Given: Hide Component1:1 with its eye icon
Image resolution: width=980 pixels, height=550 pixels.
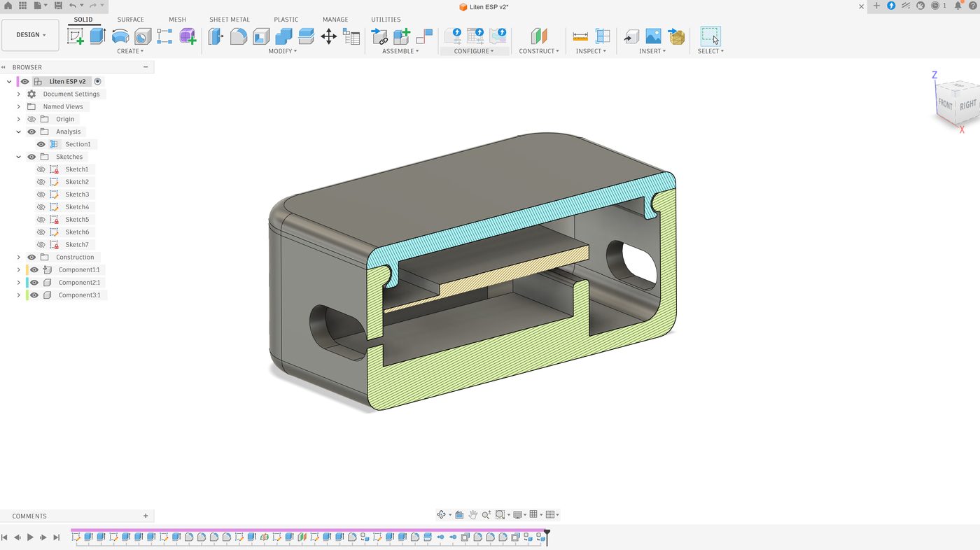Looking at the screenshot, I should coord(34,270).
